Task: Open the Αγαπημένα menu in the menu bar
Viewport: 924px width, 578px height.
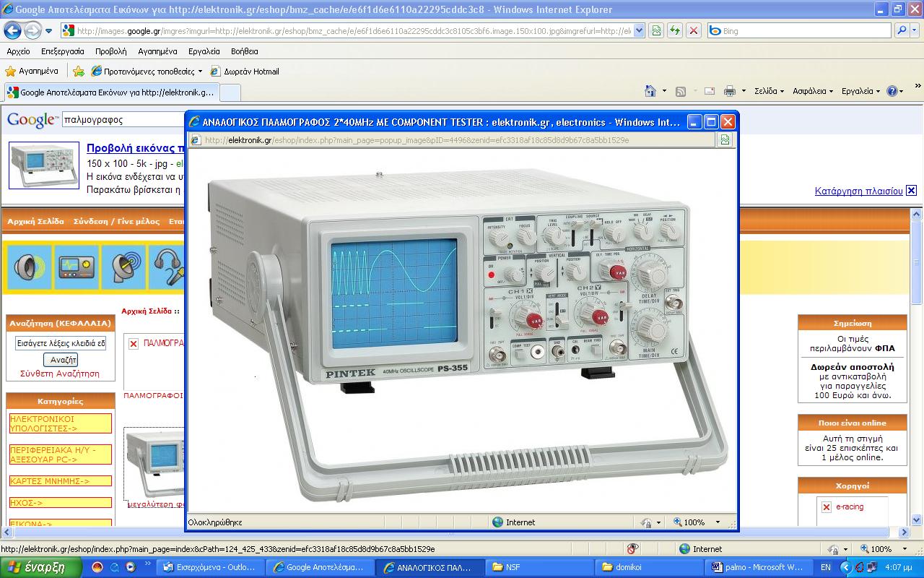Action: [157, 51]
